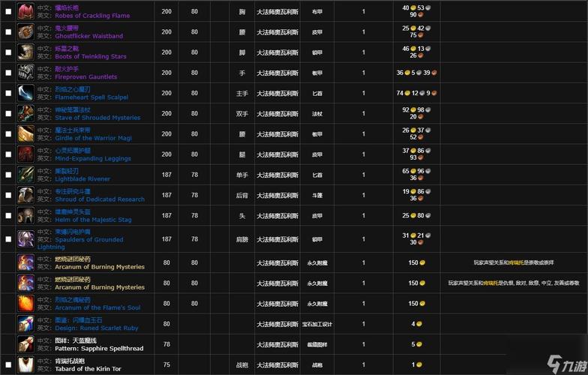
Task: Open the Spaulders of Grounded Lightning link
Action: (x=80, y=243)
